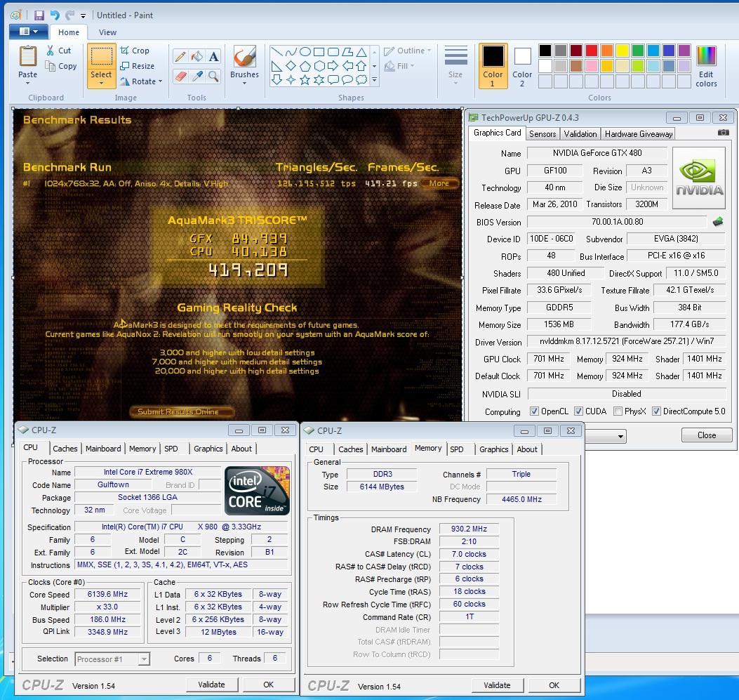Open Processor #1 selection dropdown in CPU-Z
This screenshot has height=700, width=739.
tap(144, 659)
